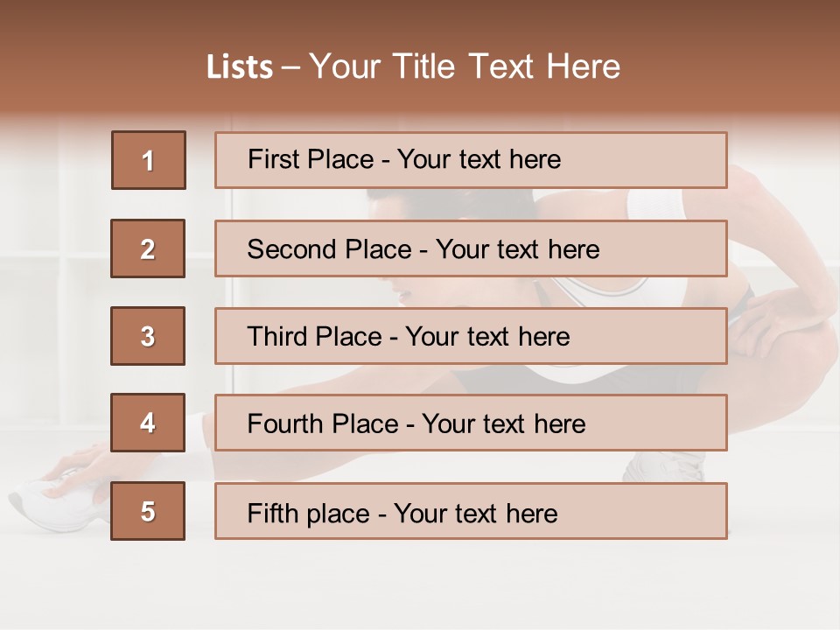
Task: Select the "Third Place - Your text here" bar
Action: coord(471,336)
